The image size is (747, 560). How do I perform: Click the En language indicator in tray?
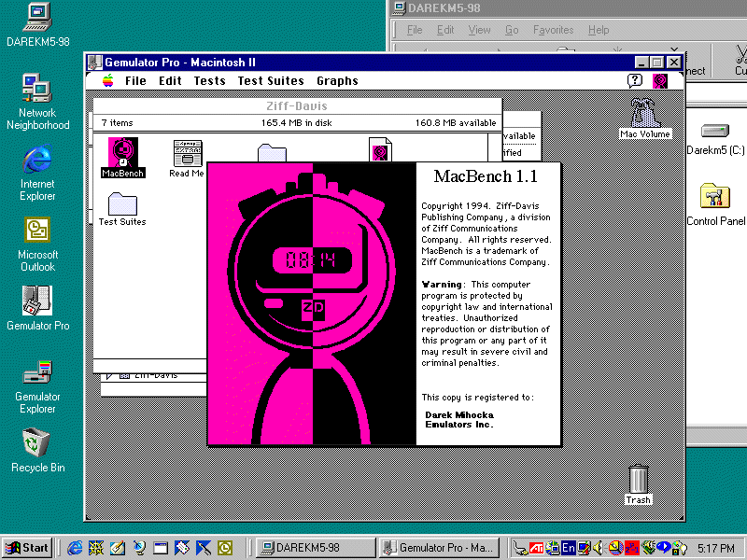(569, 548)
